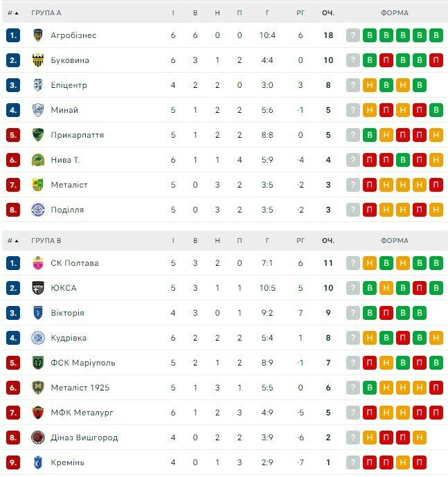Click the green В form badge for Минай
The width and height of the screenshot is (448, 477).
point(436,110)
